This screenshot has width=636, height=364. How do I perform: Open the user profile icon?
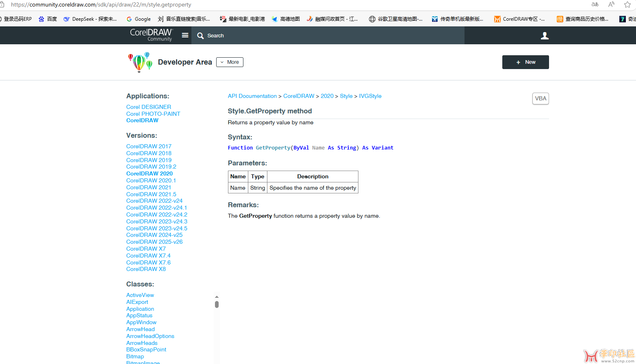[x=545, y=36]
